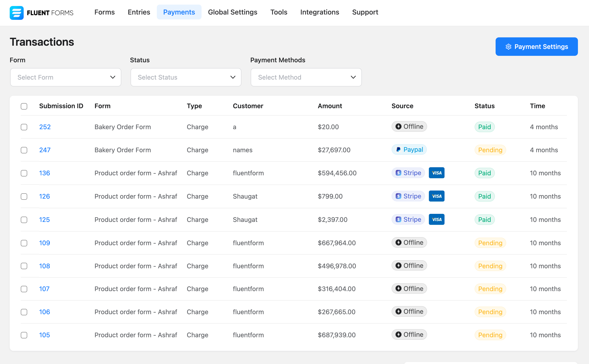Open submission ID 252 link
The height and width of the screenshot is (364, 589).
(x=45, y=127)
